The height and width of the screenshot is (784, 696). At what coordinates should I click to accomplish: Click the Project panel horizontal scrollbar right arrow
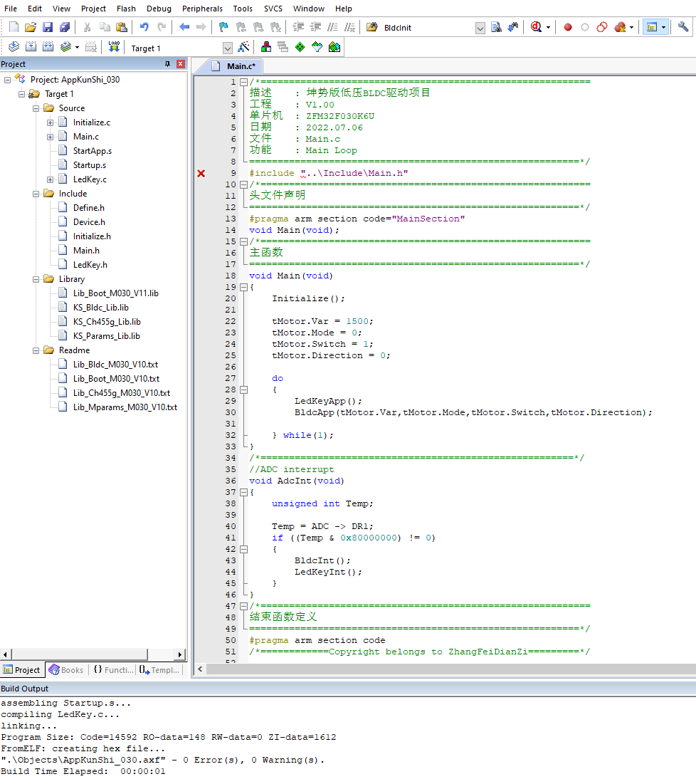[x=180, y=654]
